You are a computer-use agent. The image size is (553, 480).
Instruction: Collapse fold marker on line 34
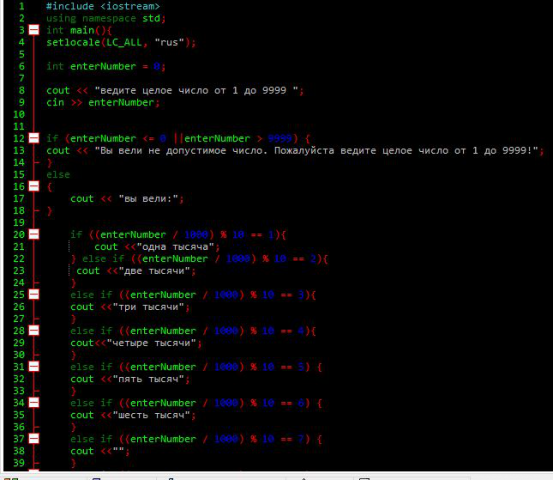coord(34,402)
